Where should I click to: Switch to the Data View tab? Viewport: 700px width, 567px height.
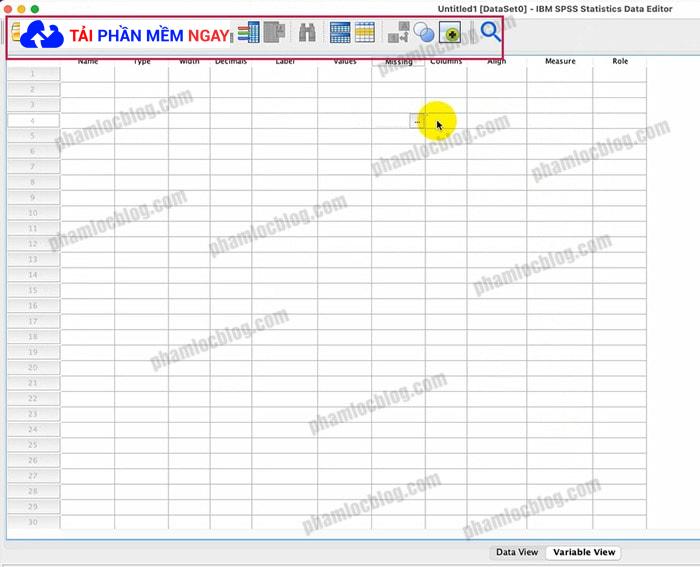click(517, 552)
